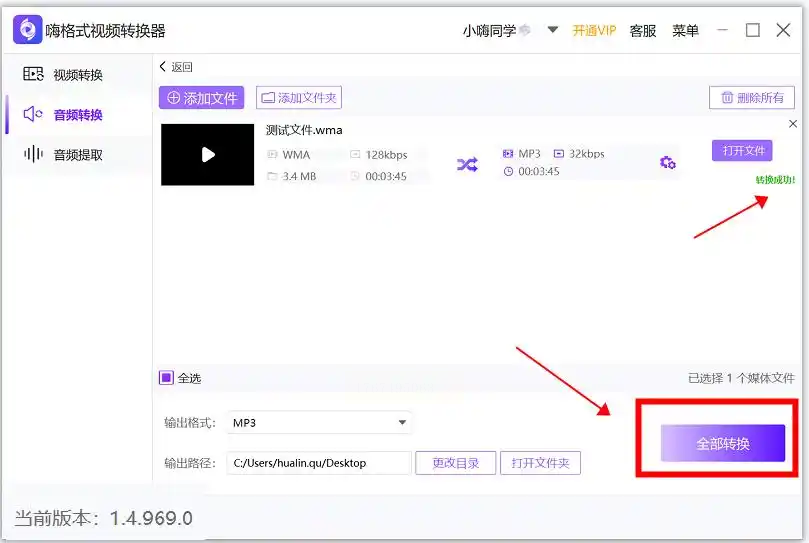Click the 嗨格式 app logo icon
The width and height of the screenshot is (809, 543).
tap(27, 30)
